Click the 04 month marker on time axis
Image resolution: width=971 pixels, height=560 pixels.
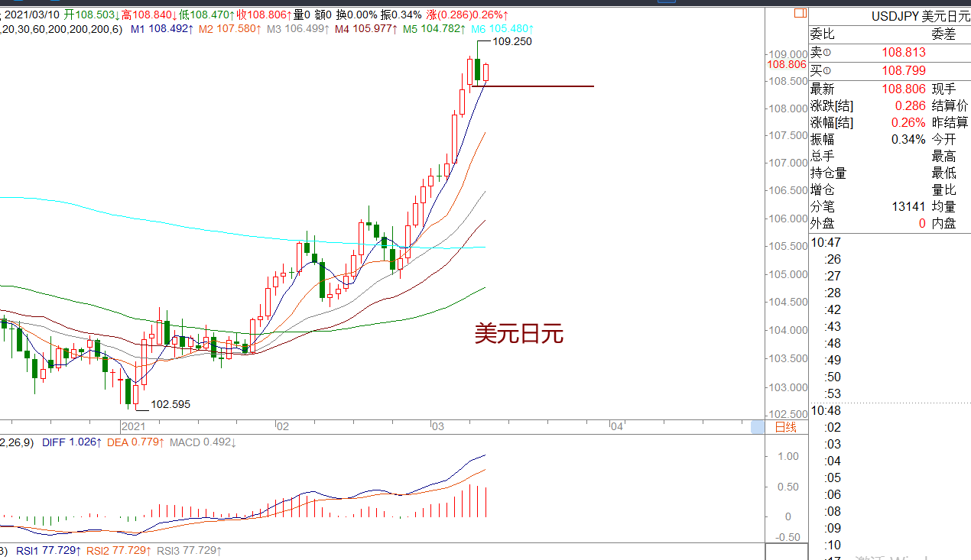click(x=616, y=426)
